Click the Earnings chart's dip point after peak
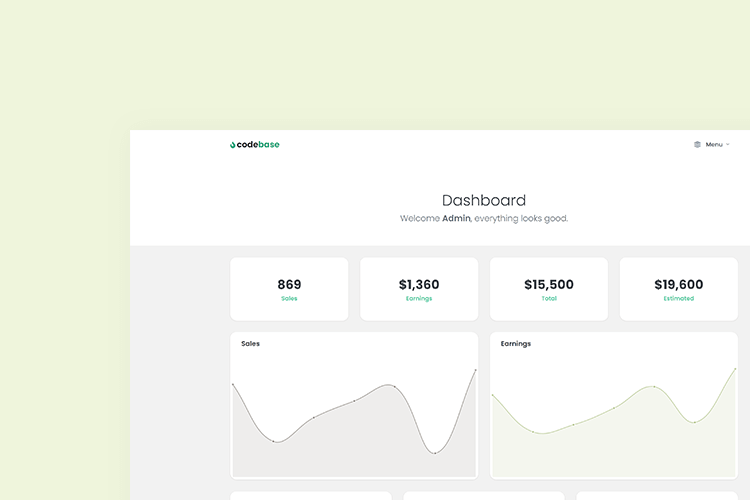 [x=695, y=422]
